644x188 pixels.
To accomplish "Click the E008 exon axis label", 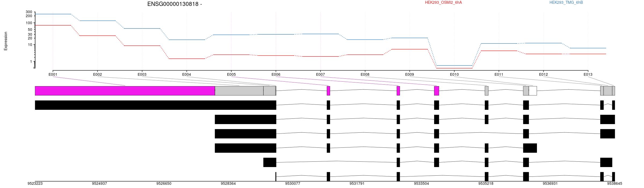I will (365, 74).
